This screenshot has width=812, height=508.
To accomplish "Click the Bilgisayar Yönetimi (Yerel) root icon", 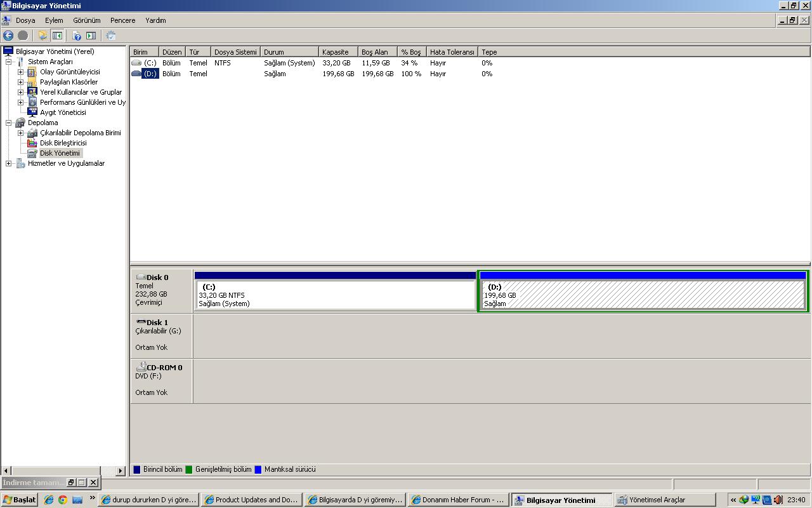I will tap(8, 51).
